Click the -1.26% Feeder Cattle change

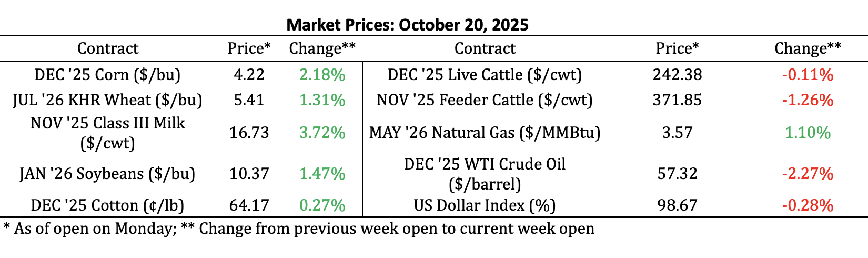(808, 100)
